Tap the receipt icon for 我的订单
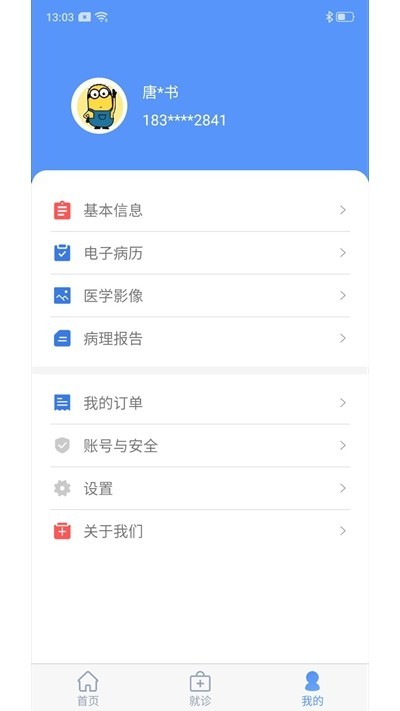The width and height of the screenshot is (400, 711). pos(62,403)
